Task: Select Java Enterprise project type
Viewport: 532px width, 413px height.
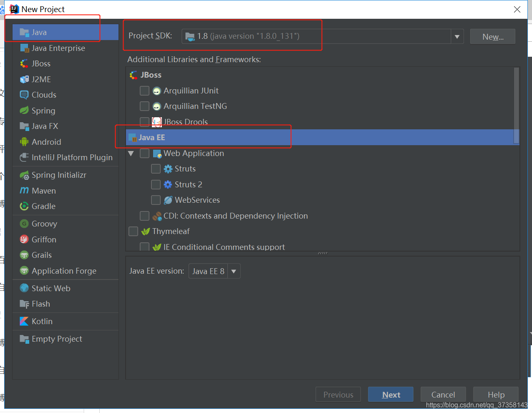Action: click(x=66, y=48)
